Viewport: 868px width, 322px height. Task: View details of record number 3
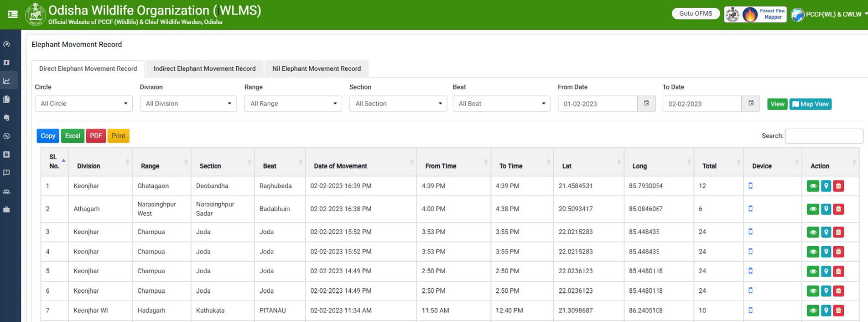813,232
